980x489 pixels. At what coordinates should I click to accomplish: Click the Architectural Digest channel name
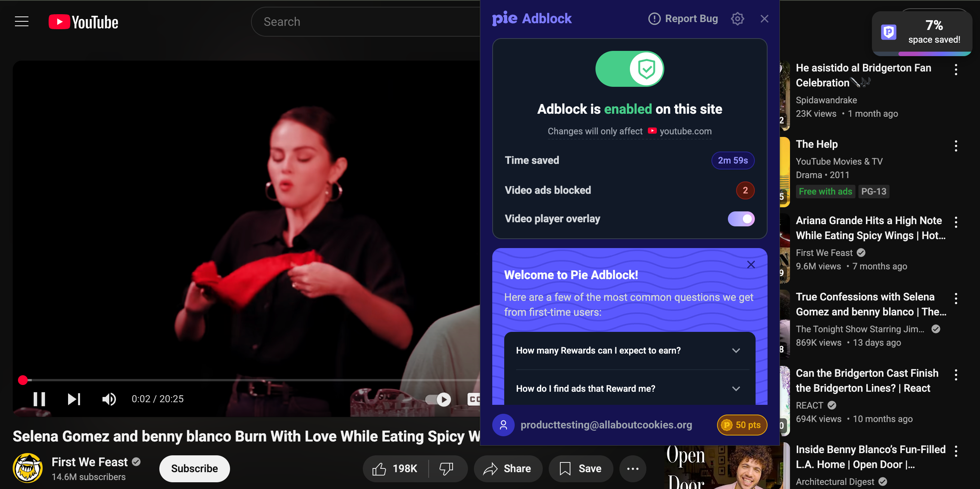coord(834,482)
